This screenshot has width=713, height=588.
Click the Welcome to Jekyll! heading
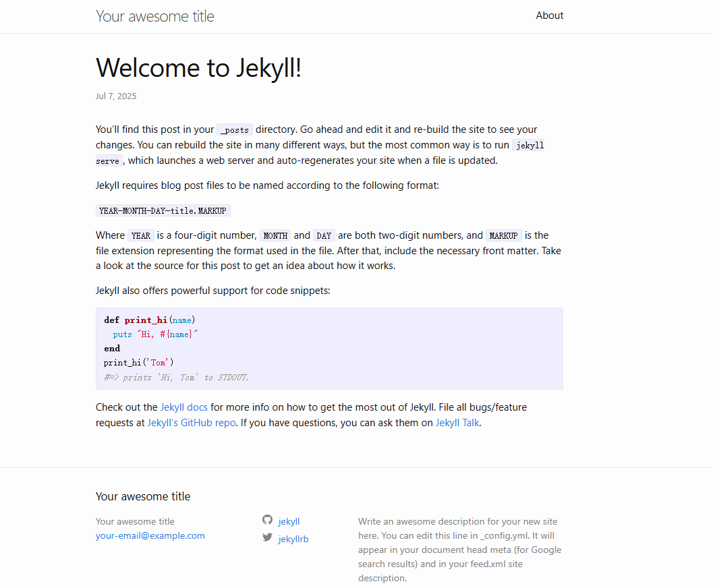click(198, 68)
